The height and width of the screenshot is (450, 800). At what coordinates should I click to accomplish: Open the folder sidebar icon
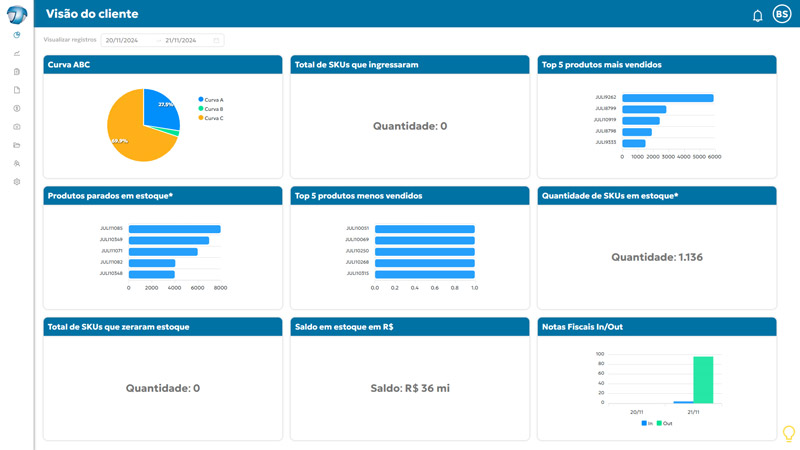[x=17, y=145]
